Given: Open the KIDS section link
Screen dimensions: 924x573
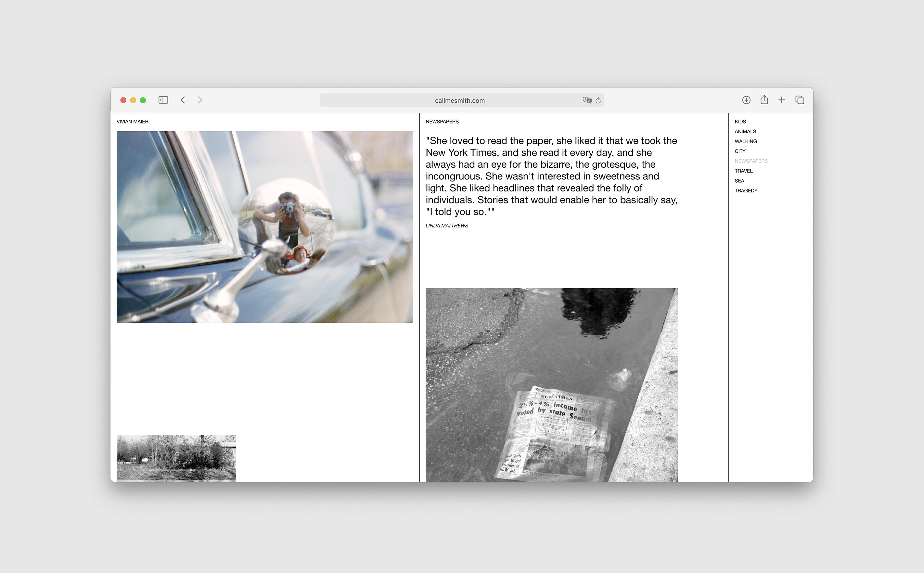Looking at the screenshot, I should click(x=740, y=122).
